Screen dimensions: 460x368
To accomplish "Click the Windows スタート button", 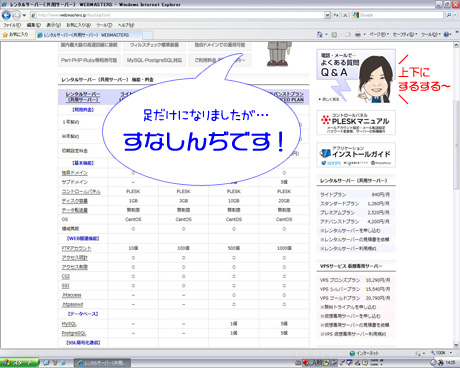I will click(x=19, y=363).
